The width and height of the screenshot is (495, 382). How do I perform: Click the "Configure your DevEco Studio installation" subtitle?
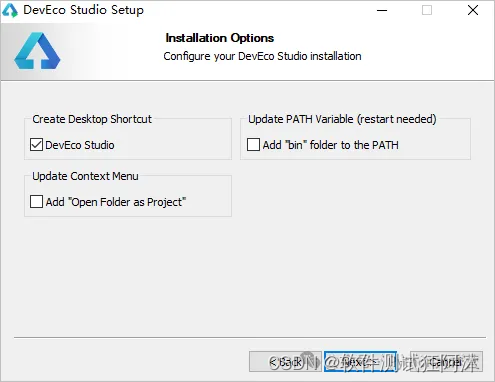(262, 56)
